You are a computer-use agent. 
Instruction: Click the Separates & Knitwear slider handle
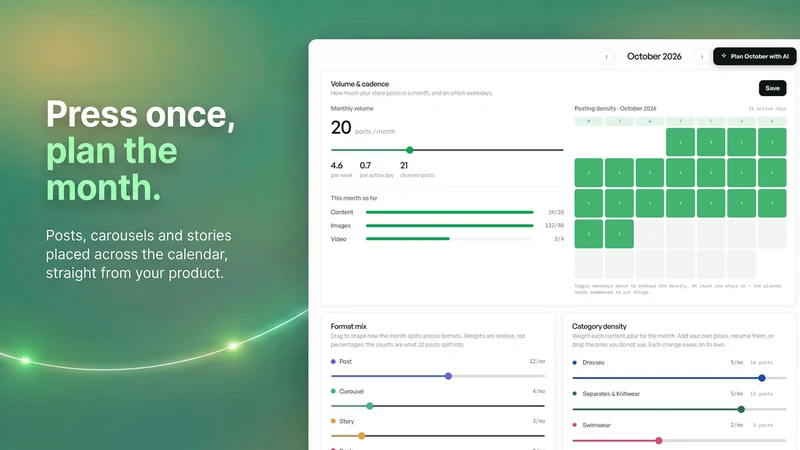tap(741, 409)
